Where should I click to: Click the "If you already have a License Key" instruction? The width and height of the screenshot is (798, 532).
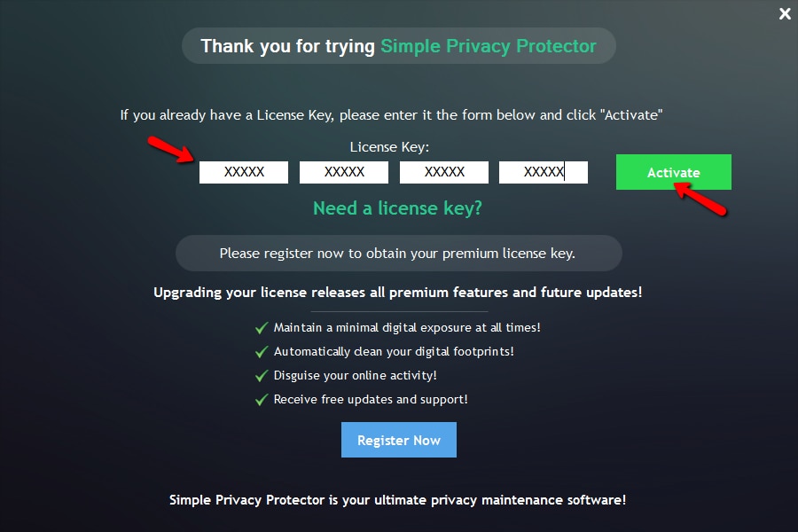tap(391, 115)
